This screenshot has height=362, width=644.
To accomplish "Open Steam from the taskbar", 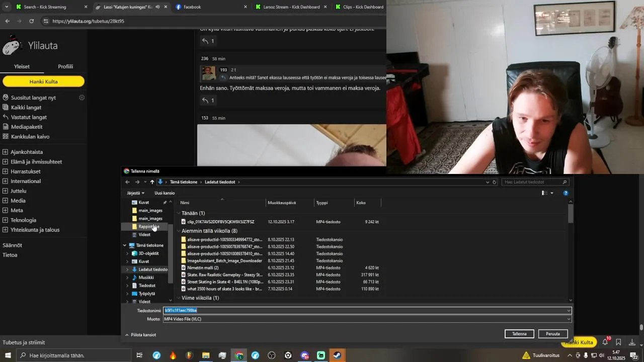I will coord(337,355).
